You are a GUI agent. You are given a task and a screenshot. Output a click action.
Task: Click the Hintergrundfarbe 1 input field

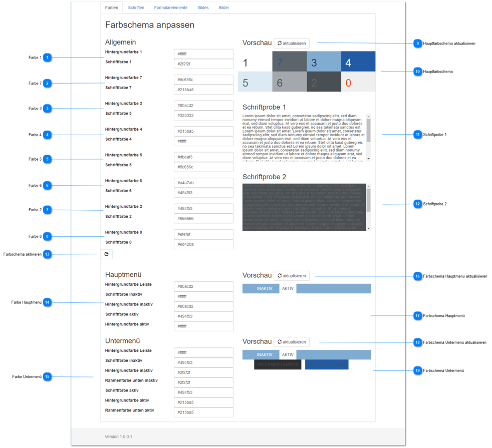tap(203, 54)
